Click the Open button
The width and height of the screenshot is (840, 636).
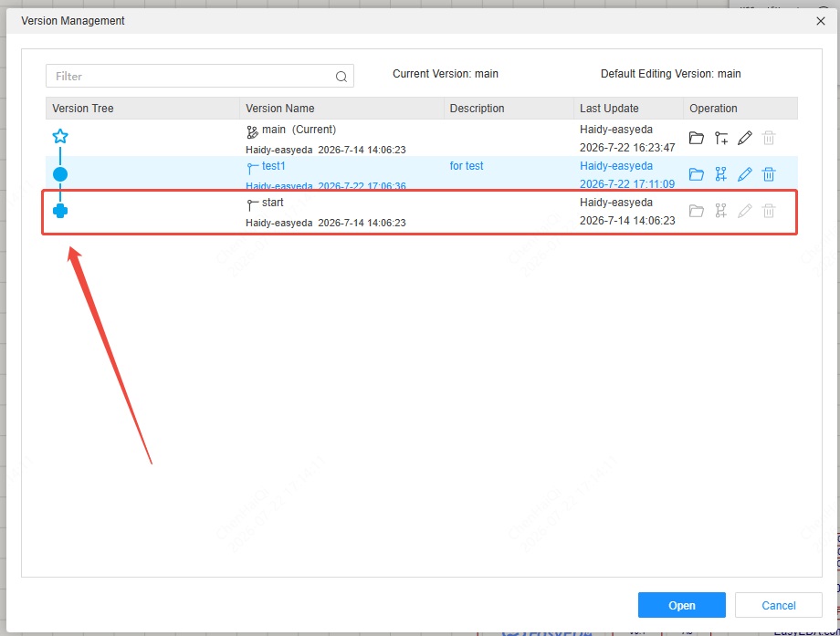[681, 605]
